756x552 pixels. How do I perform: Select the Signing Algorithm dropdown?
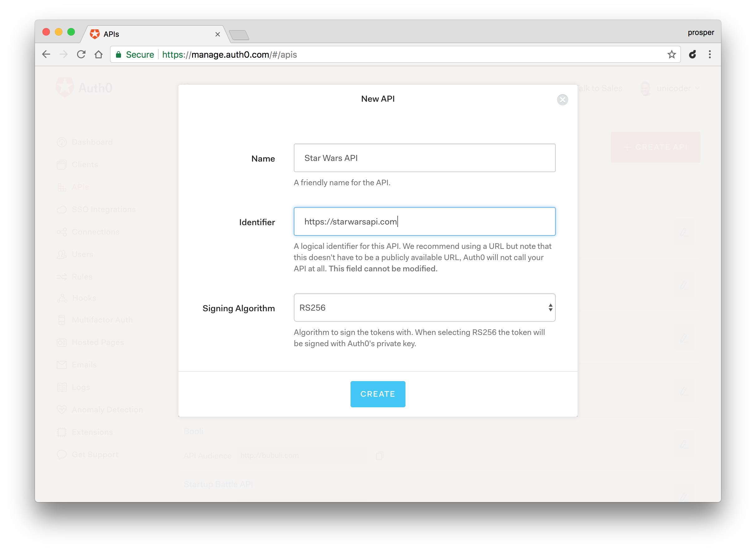point(424,307)
